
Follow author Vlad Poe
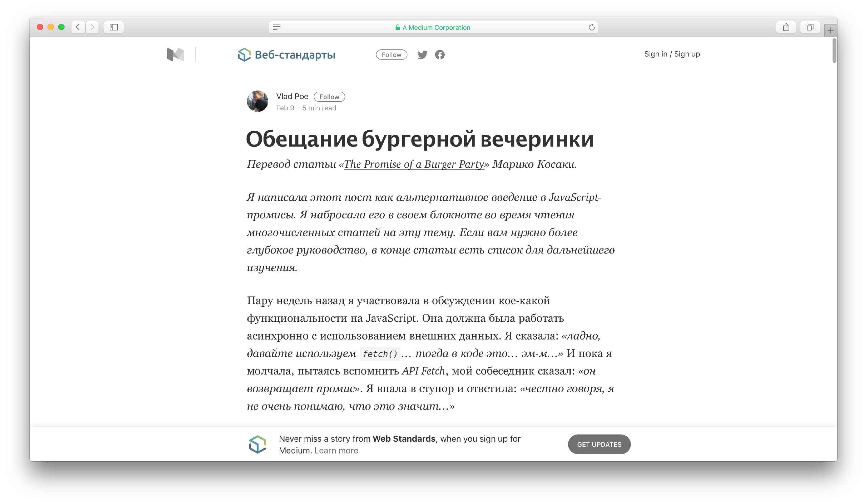click(x=329, y=97)
